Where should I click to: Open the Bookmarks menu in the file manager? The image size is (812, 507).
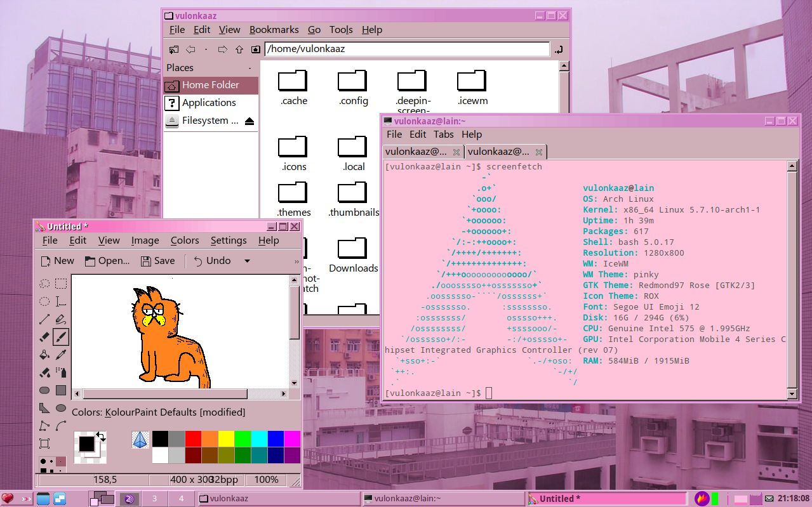[274, 29]
